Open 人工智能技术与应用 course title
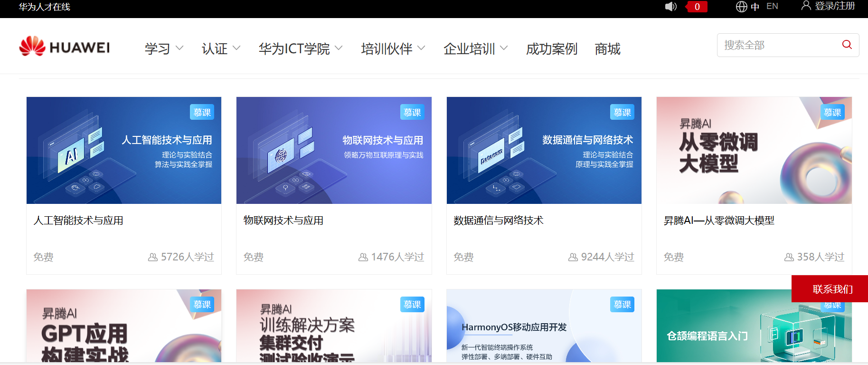Image resolution: width=868 pixels, height=365 pixels. pyautogui.click(x=78, y=221)
